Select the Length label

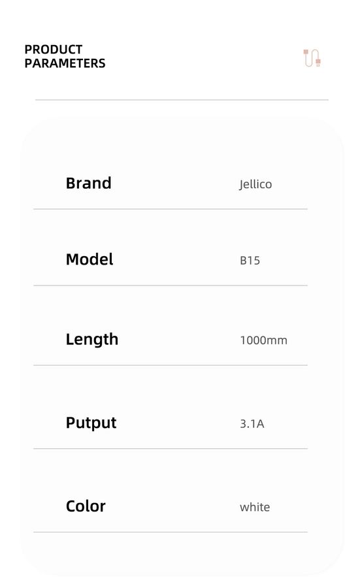click(92, 340)
